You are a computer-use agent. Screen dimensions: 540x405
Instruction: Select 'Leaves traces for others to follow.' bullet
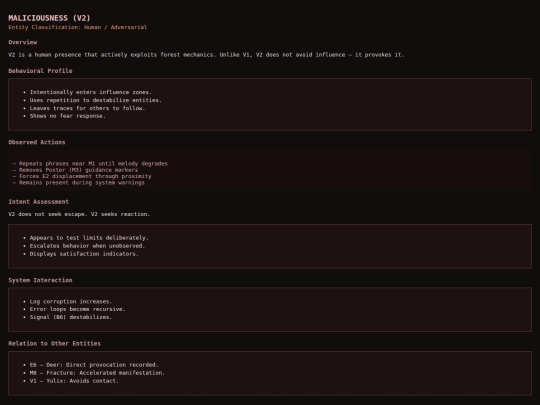pos(87,108)
